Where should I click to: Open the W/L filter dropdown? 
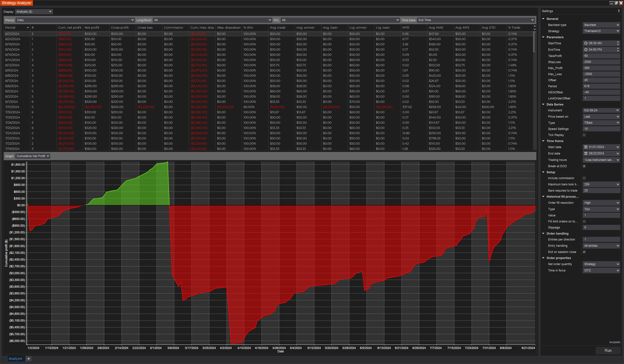click(340, 20)
